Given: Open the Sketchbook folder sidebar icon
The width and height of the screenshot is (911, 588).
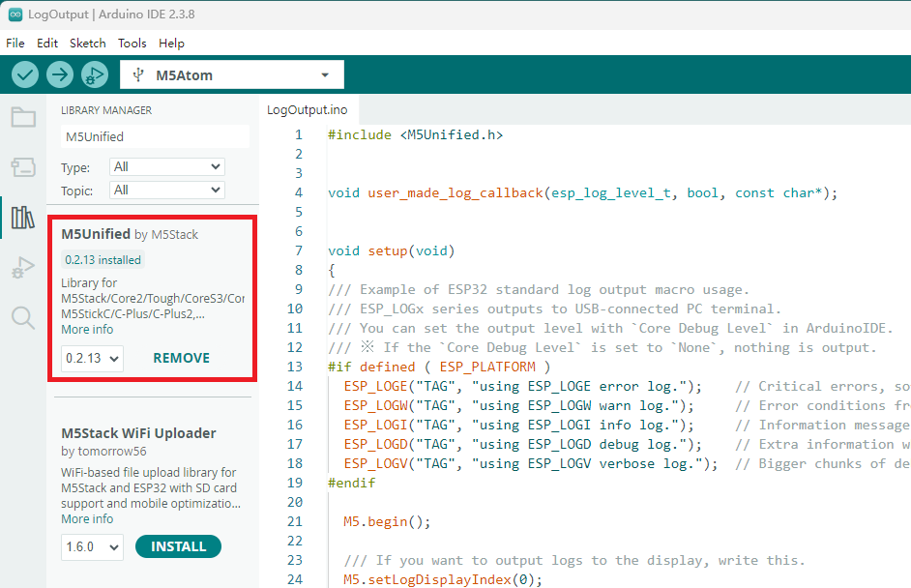Looking at the screenshot, I should click(23, 118).
